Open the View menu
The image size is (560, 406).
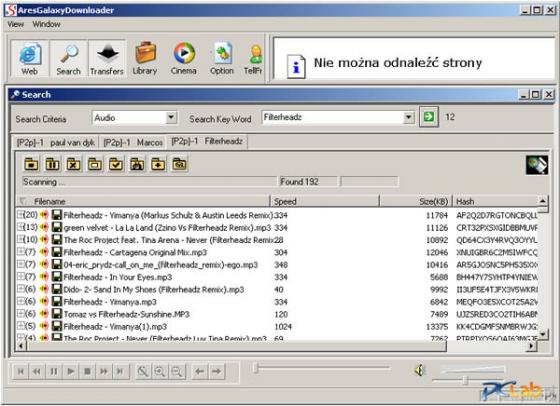point(15,24)
